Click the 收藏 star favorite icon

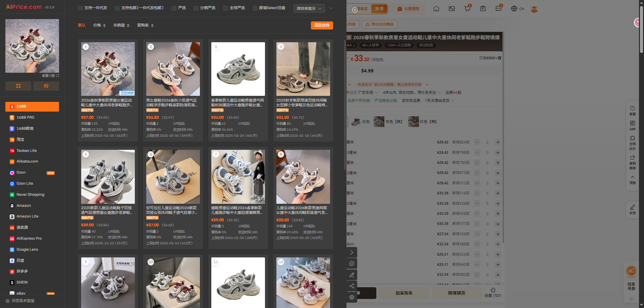click(x=493, y=292)
